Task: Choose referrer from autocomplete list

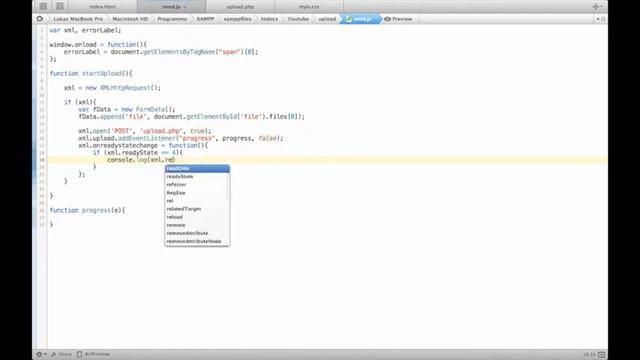Action: tap(196, 184)
